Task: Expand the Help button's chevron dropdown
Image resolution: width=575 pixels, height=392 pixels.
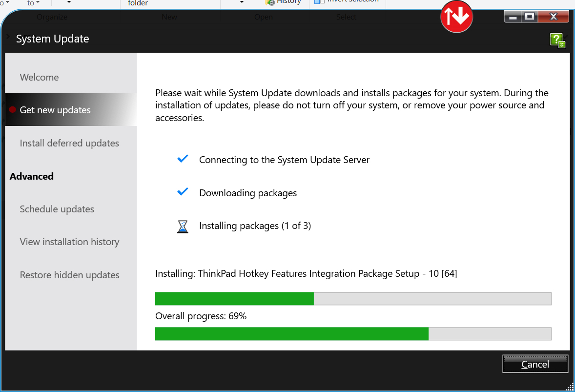Action: click(562, 44)
